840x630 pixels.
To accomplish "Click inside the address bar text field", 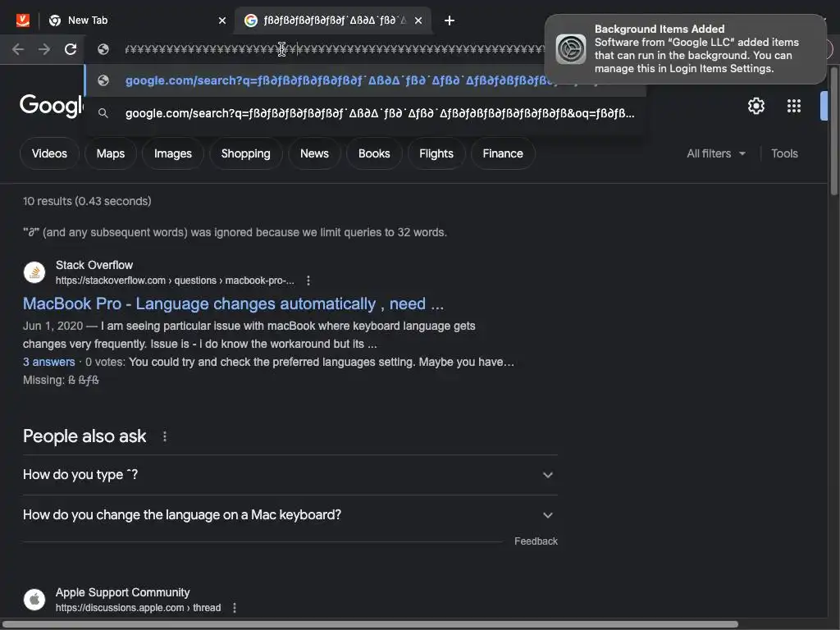I will pos(335,49).
